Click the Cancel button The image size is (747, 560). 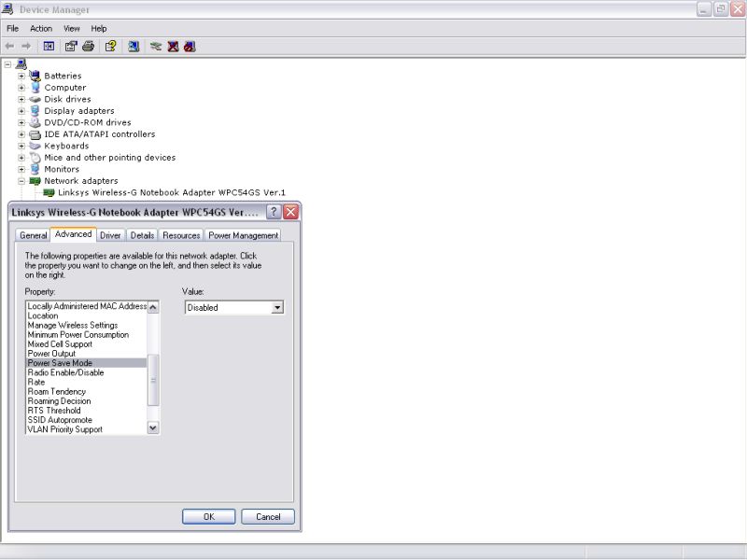(x=268, y=517)
